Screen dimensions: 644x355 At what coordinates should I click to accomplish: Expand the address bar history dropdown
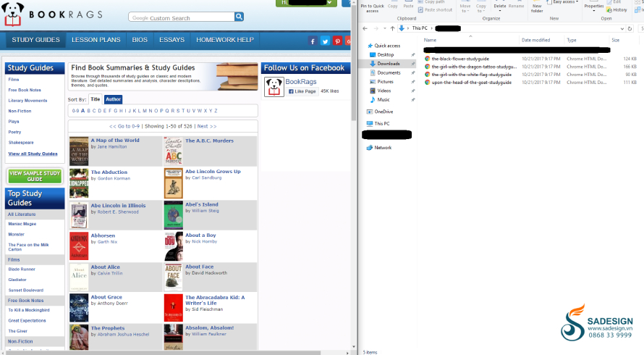click(622, 28)
